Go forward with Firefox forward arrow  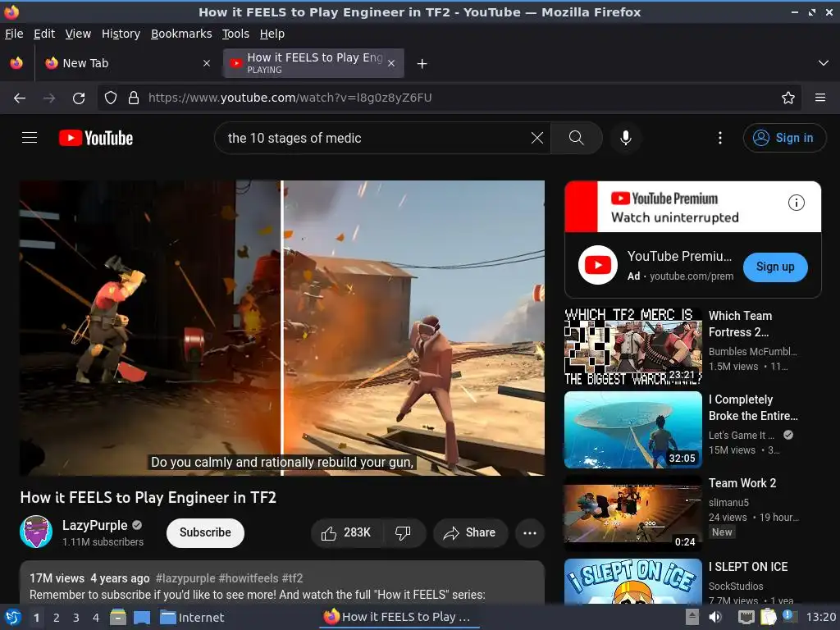49,98
